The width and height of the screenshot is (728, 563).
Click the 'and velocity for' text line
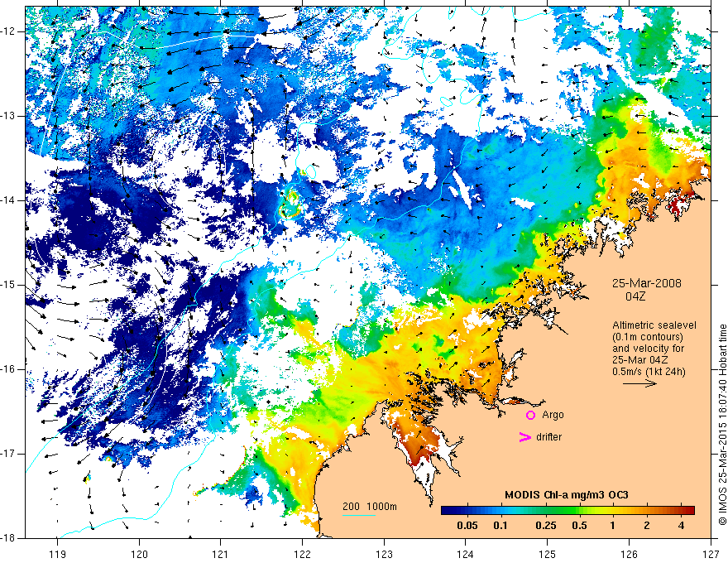coord(648,349)
